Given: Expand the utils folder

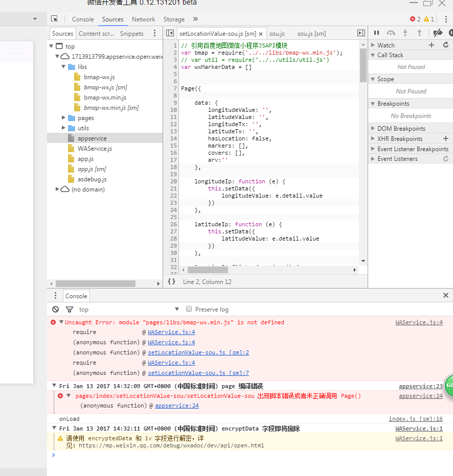Looking at the screenshot, I should (64, 128).
